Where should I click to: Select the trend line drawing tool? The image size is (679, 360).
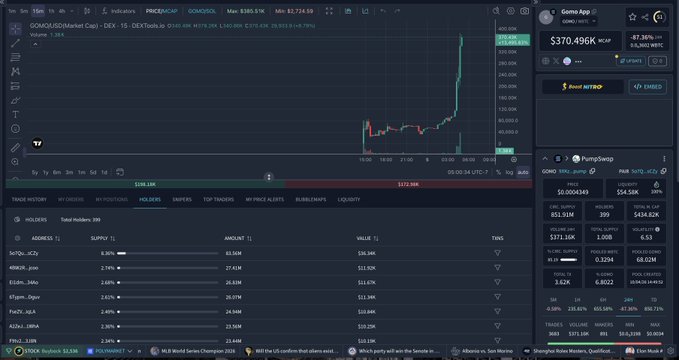(16, 43)
